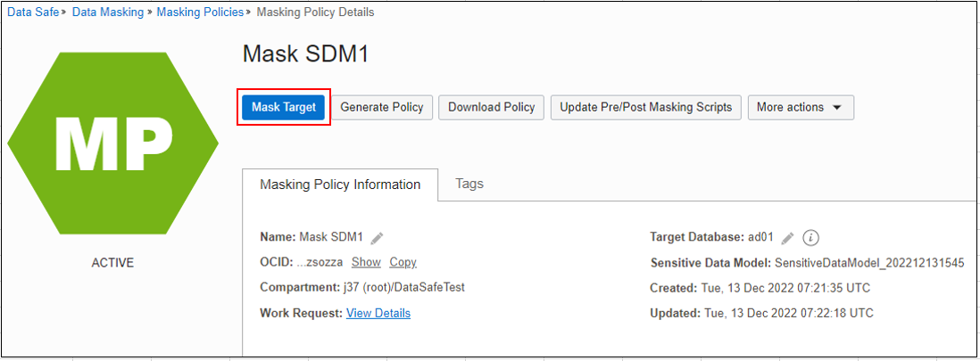
Task: Click compartment value j37 (root)/DataSafeTest
Action: (403, 288)
